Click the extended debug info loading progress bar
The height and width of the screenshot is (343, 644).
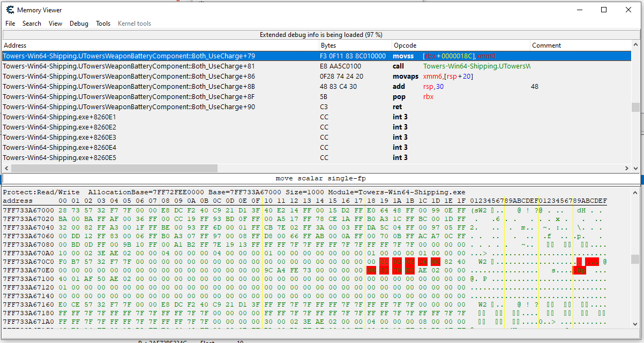(321, 35)
